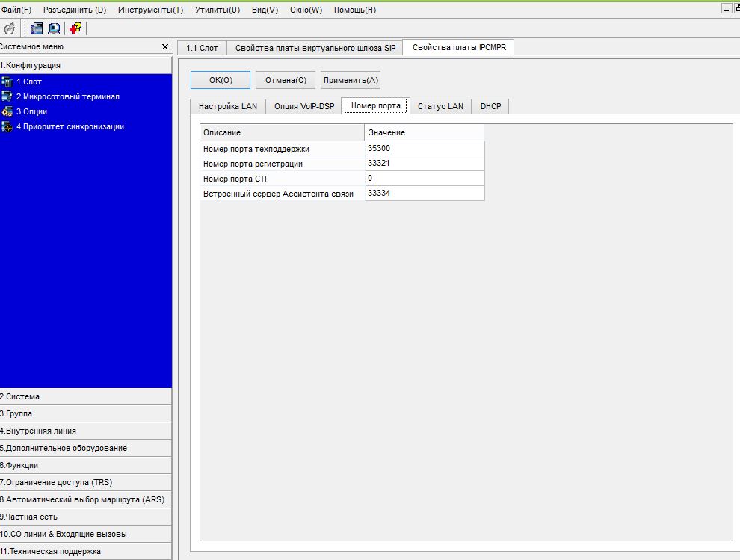
Task: Expand the 4.Внутренняя линия section
Action: click(x=86, y=431)
